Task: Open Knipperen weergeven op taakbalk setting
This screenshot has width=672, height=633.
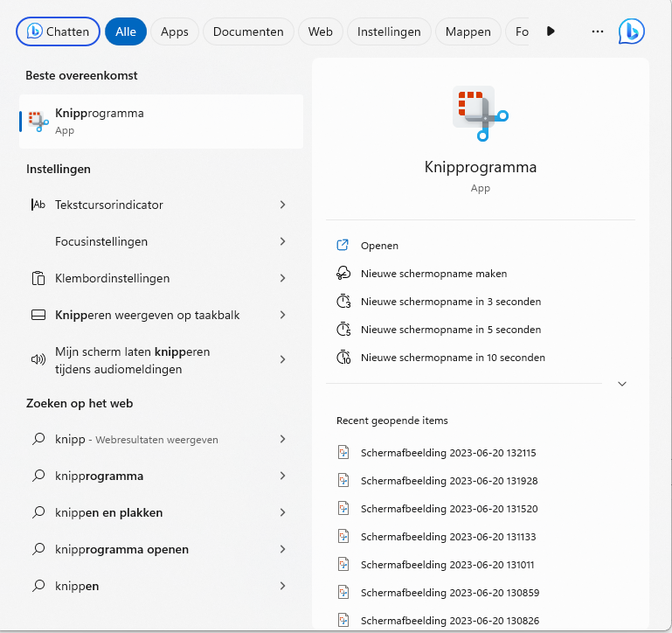Action: [161, 316]
